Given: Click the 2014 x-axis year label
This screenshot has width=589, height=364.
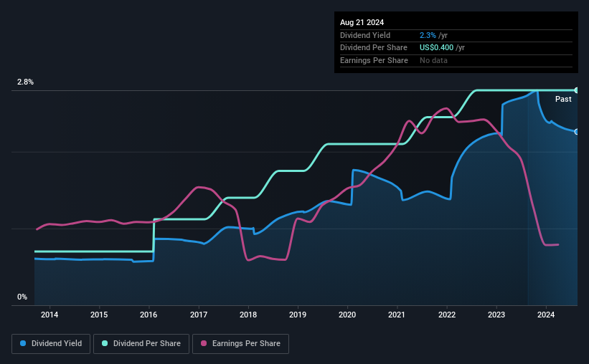Looking at the screenshot, I should (50, 315).
